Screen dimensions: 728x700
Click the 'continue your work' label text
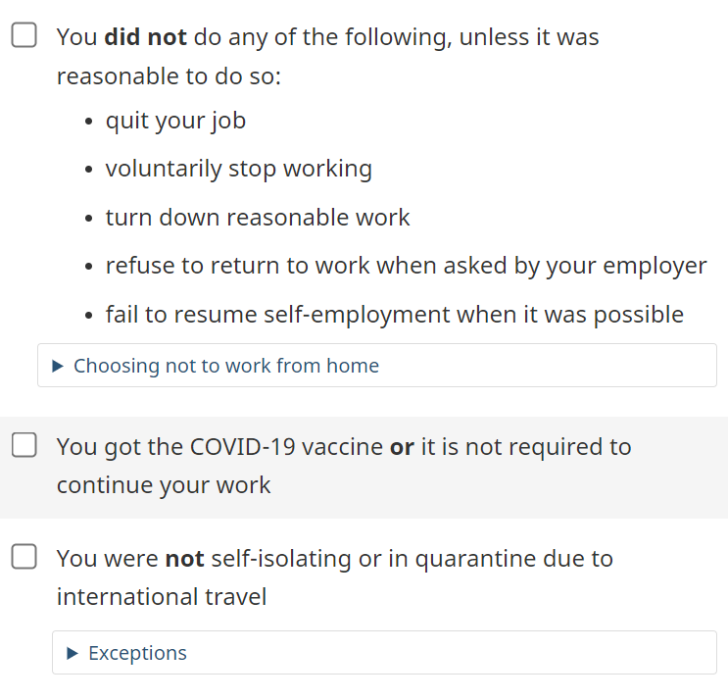coord(164,484)
